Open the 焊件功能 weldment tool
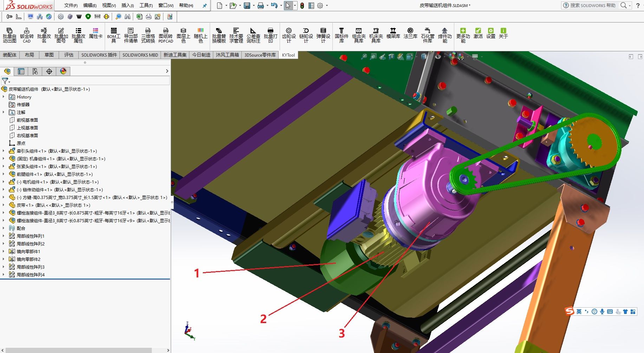644x353 pixels. click(x=445, y=35)
